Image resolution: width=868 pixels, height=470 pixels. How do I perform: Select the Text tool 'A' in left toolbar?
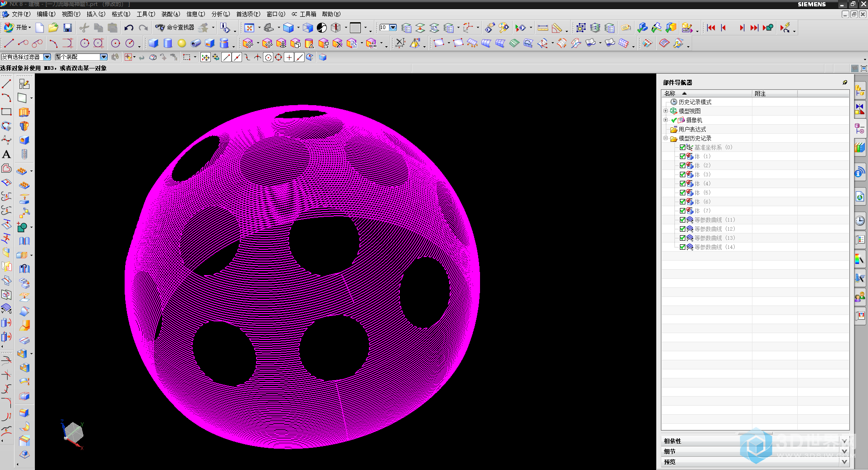[x=6, y=155]
